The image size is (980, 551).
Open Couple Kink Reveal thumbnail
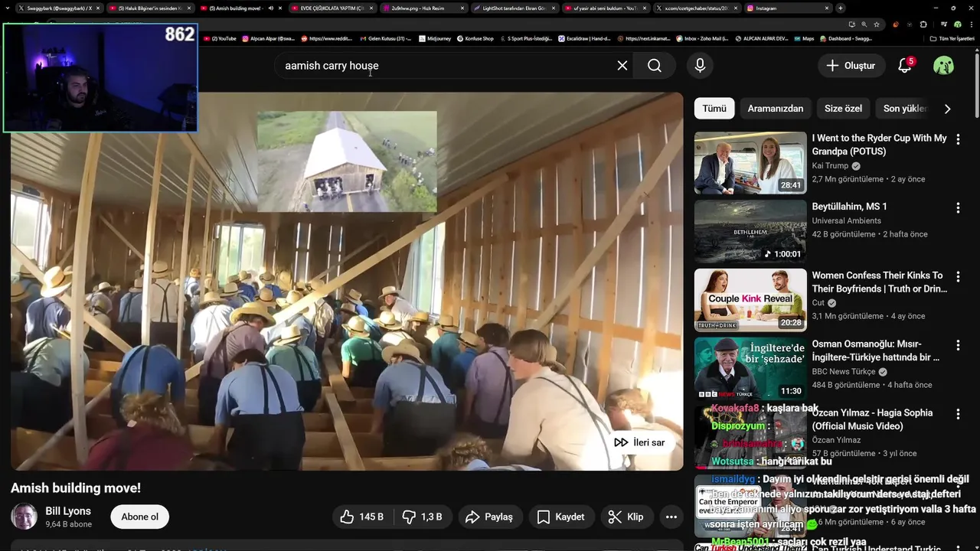[750, 300]
